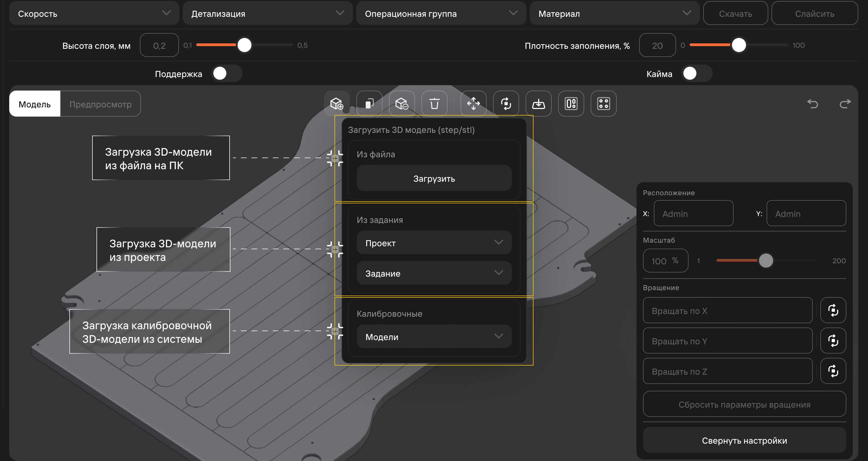Click the remove model cube icon
The height and width of the screenshot is (461, 868).
coord(402,104)
